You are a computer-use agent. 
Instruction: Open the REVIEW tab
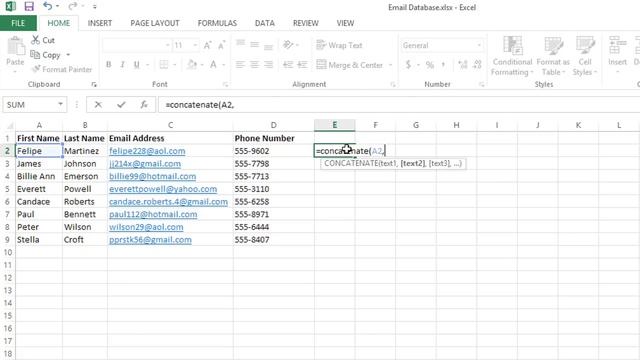tap(306, 23)
